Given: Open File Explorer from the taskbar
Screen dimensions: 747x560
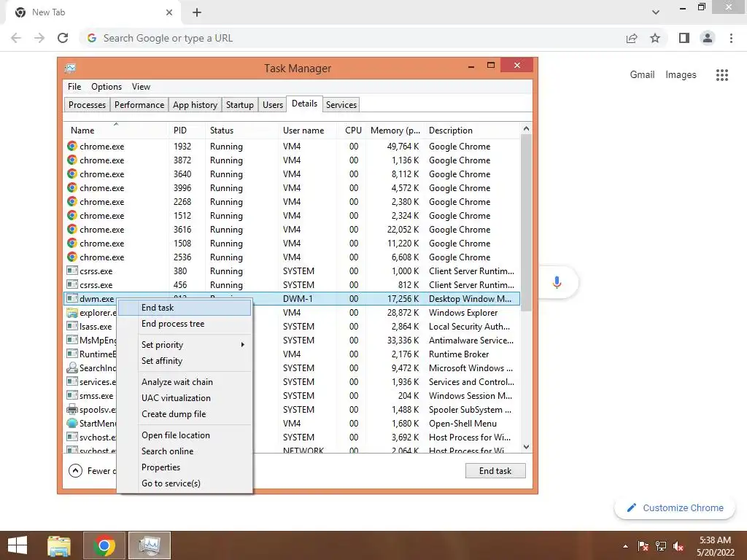Looking at the screenshot, I should tap(59, 545).
